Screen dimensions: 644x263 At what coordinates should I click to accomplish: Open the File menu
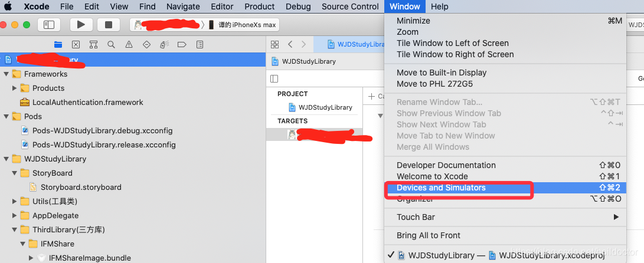[x=67, y=6]
